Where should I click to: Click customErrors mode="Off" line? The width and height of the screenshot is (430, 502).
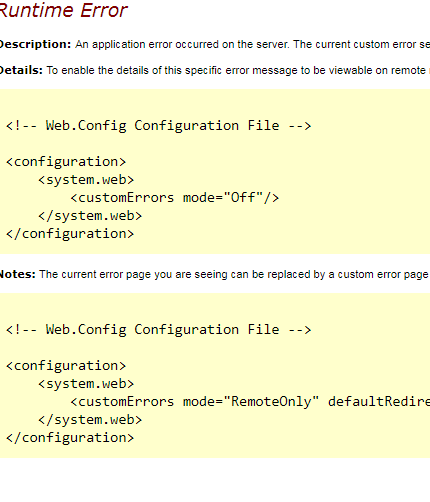[x=175, y=198]
